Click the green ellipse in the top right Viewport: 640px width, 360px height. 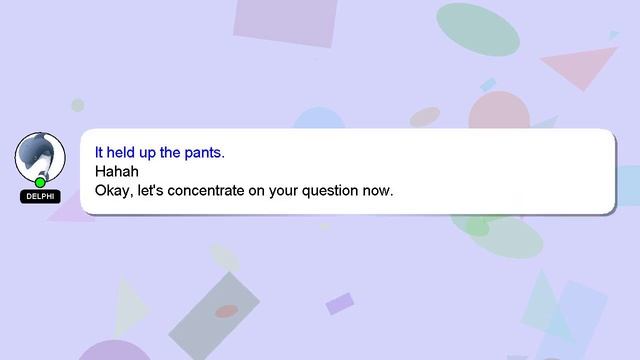coord(478,29)
